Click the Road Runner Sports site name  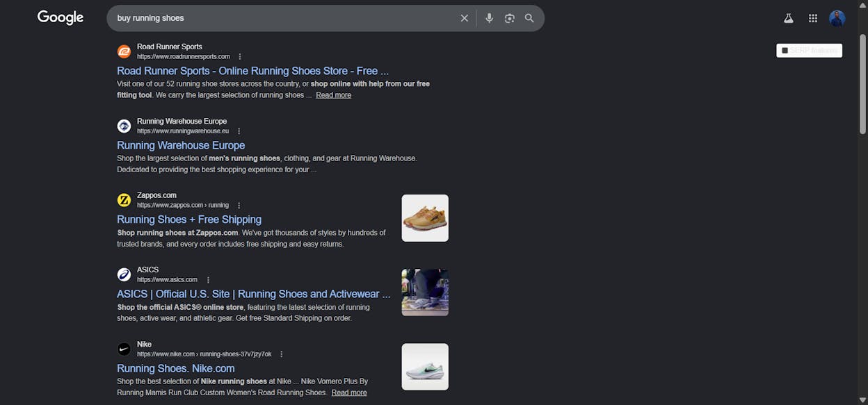click(170, 47)
